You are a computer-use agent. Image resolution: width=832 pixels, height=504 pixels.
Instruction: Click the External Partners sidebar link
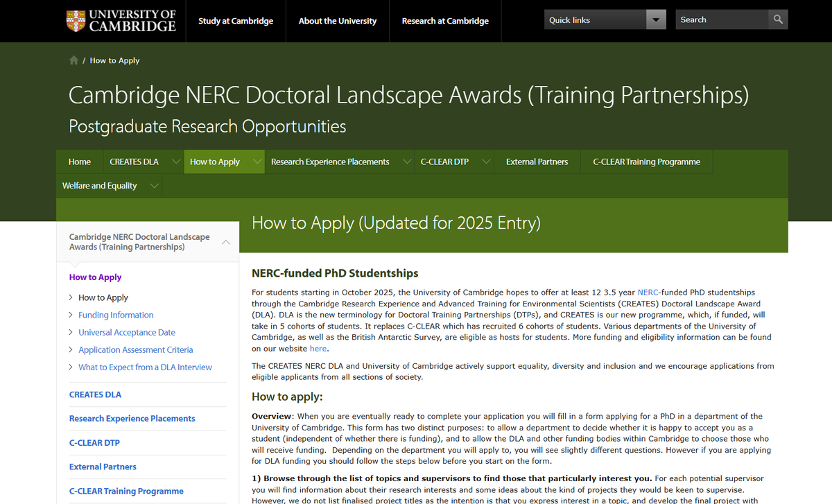103,467
